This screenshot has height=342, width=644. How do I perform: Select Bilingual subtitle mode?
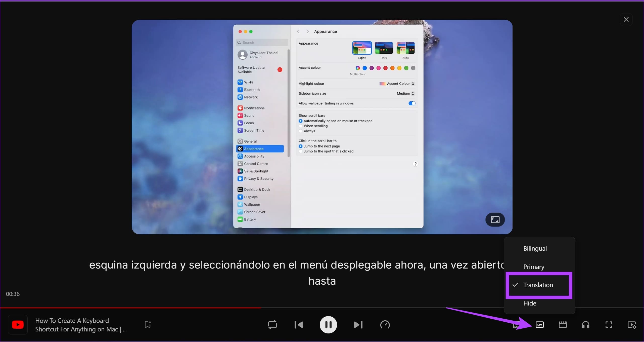[x=535, y=248]
